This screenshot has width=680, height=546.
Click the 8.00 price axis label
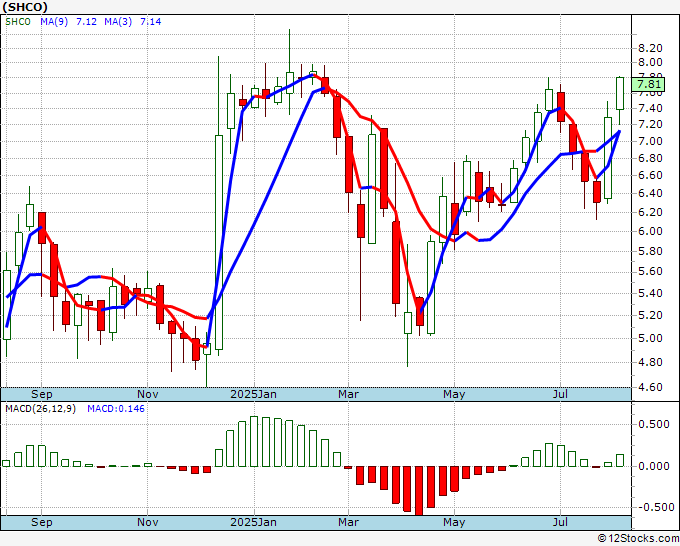tap(650, 62)
